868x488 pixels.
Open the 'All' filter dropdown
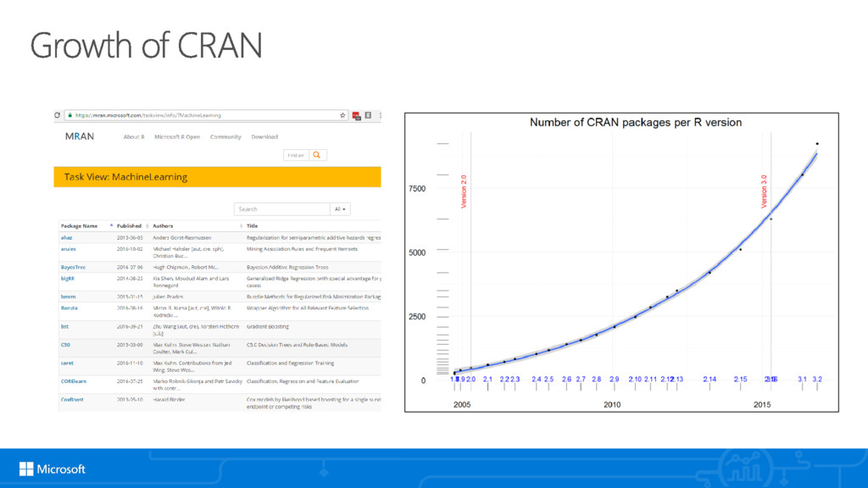pyautogui.click(x=340, y=209)
